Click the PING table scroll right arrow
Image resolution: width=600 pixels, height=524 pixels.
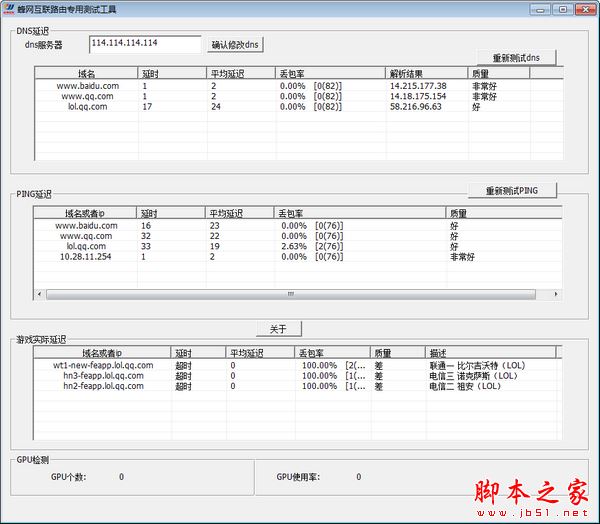pyautogui.click(x=556, y=294)
